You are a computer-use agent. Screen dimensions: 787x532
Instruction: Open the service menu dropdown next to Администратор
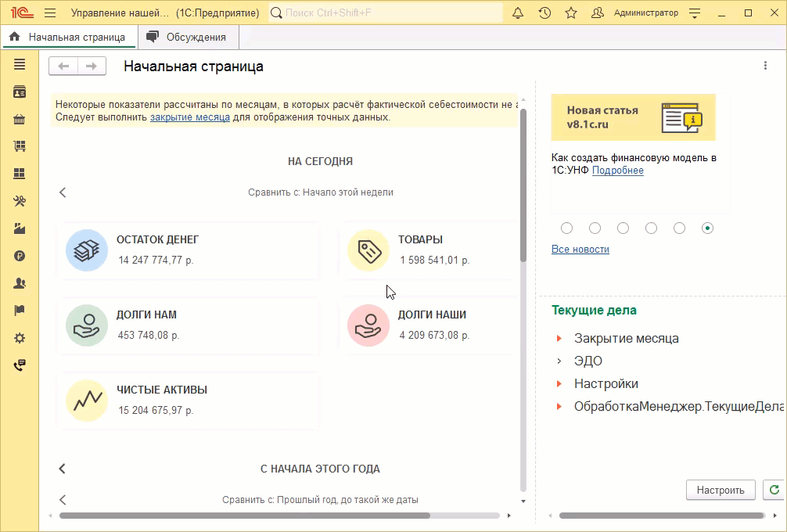pyautogui.click(x=695, y=13)
